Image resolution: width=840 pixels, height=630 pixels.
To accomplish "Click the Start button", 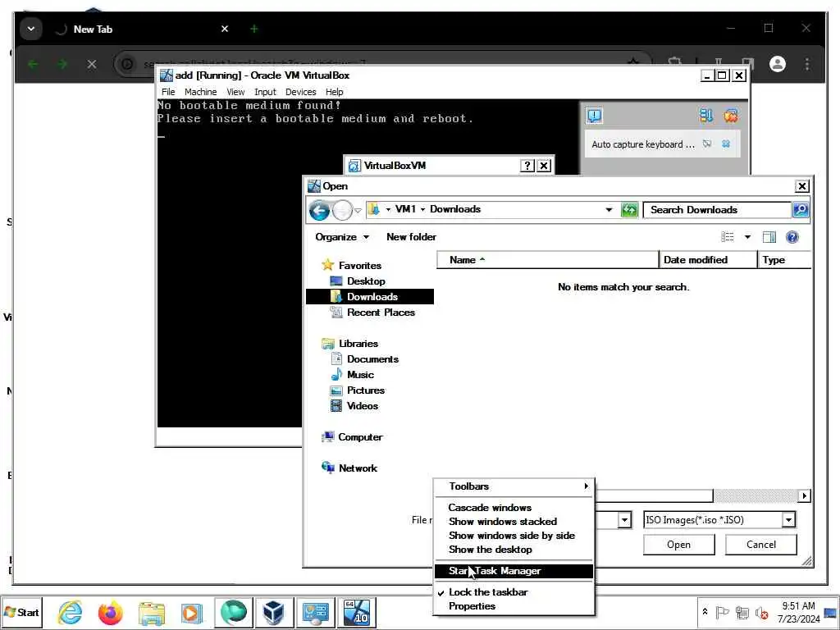I will pos(21,612).
